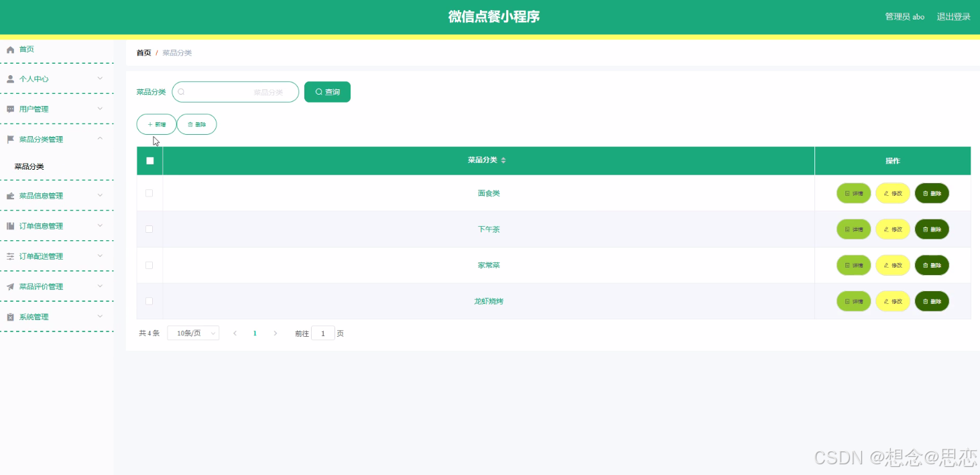
Task: Click the 删除 batch delete button above the table
Action: click(196, 124)
